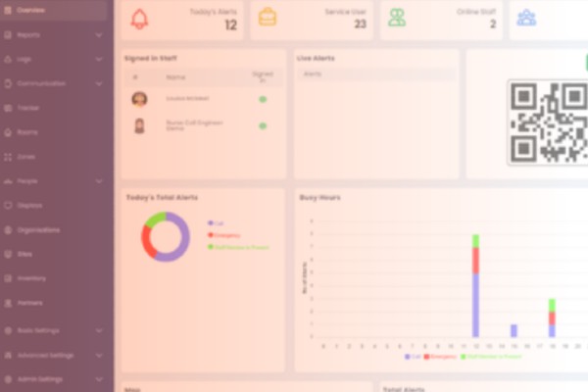The image size is (588, 392).
Task: Expand the Advanced Settings chevron
Action: tap(99, 355)
